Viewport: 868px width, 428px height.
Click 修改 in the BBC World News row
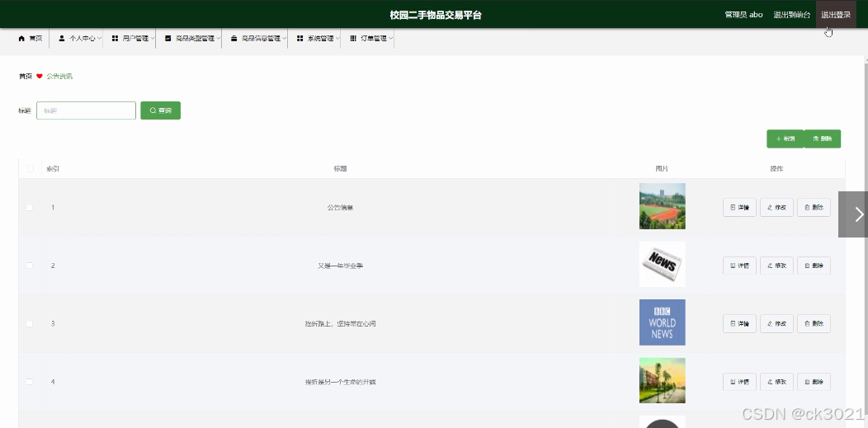click(776, 323)
